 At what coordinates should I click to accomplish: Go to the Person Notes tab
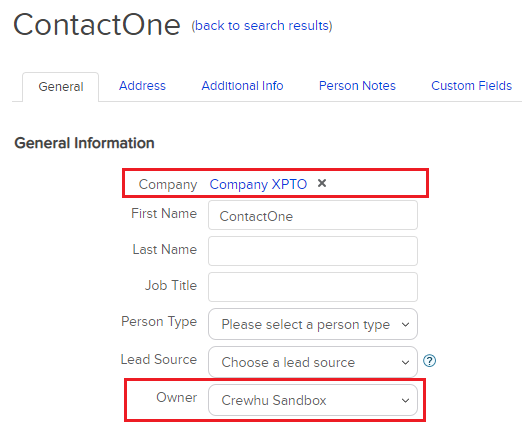(x=357, y=86)
